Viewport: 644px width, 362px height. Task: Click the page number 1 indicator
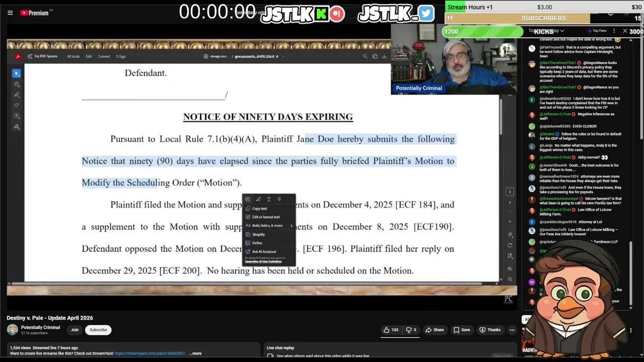510,192
